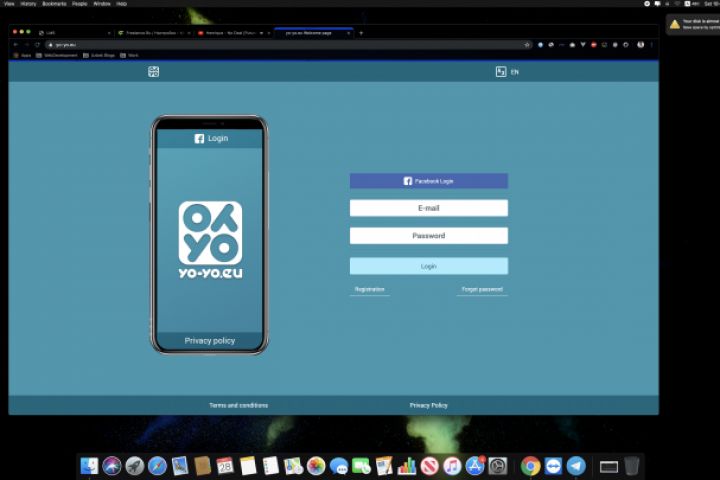The width and height of the screenshot is (720, 480).
Task: Open the Trash in dock
Action: [632, 466]
